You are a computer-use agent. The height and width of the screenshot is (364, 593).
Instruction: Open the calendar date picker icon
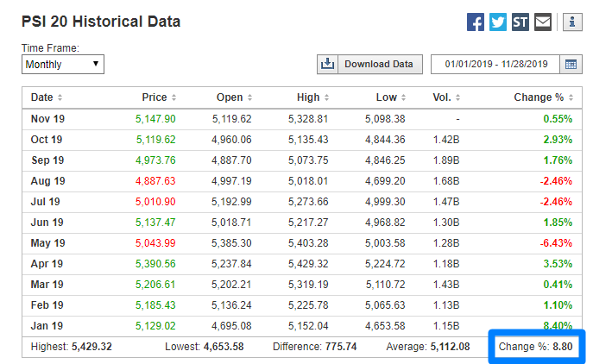pos(571,64)
